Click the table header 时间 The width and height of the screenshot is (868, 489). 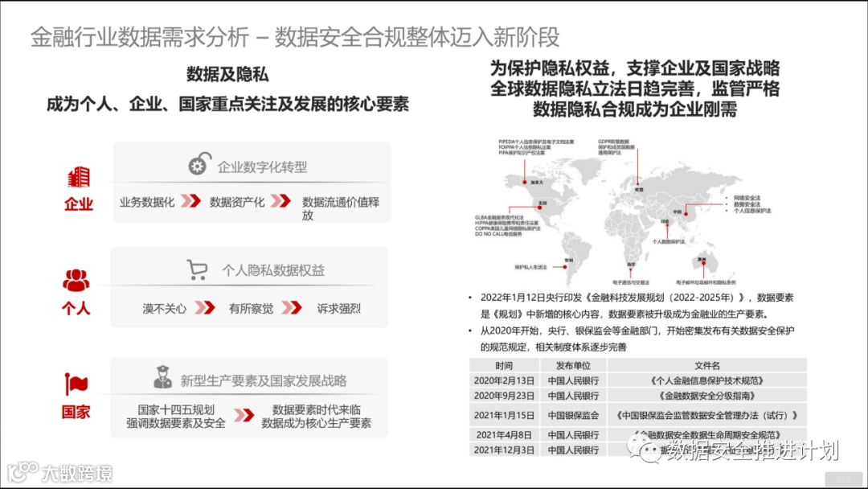pyautogui.click(x=504, y=365)
